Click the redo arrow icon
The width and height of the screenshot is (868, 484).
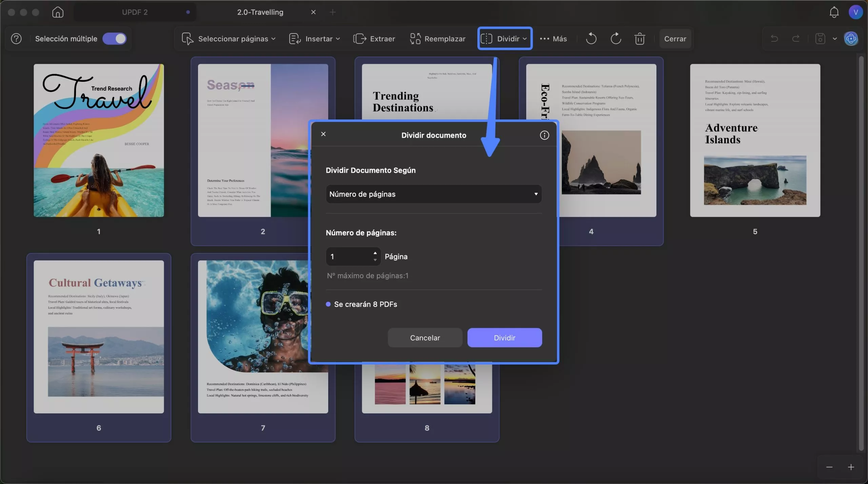796,39
